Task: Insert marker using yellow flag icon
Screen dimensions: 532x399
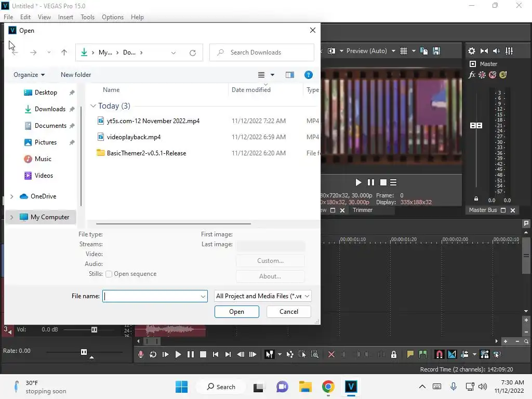Action: pyautogui.click(x=410, y=354)
